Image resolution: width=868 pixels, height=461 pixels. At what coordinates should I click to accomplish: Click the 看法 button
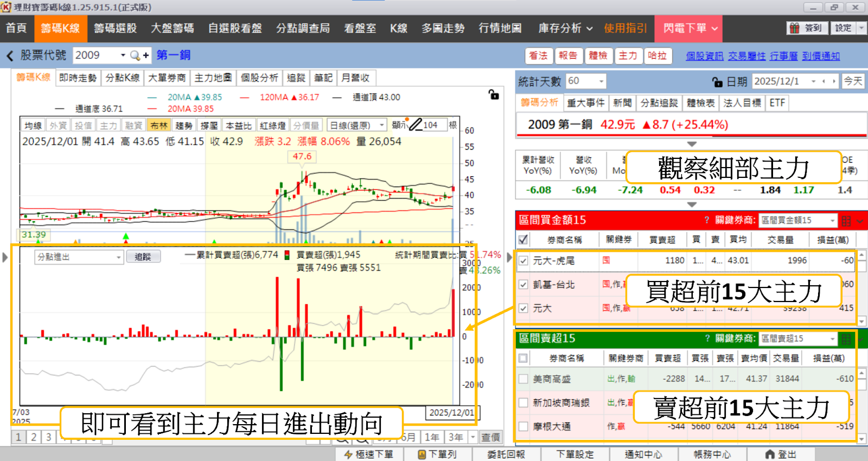click(539, 56)
